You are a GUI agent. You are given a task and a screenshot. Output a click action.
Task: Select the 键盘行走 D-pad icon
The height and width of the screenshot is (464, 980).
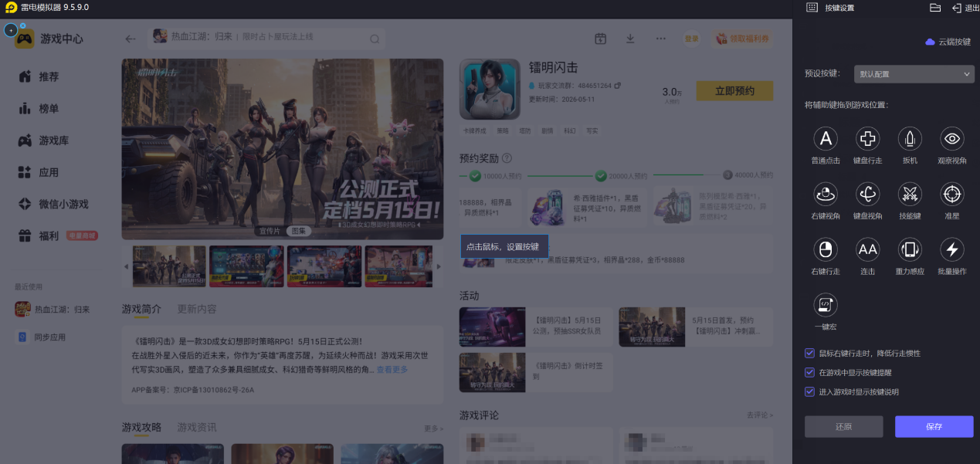pos(868,139)
